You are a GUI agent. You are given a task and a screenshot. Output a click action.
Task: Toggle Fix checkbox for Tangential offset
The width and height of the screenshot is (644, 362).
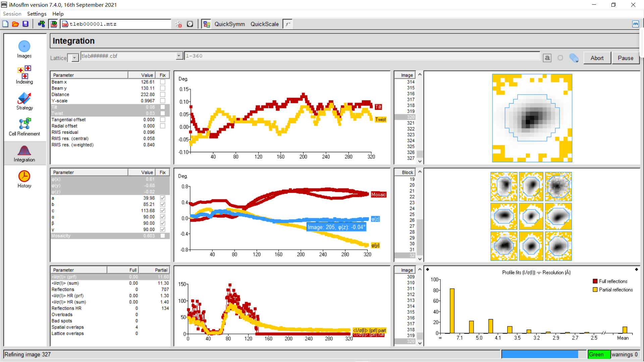pos(163,120)
